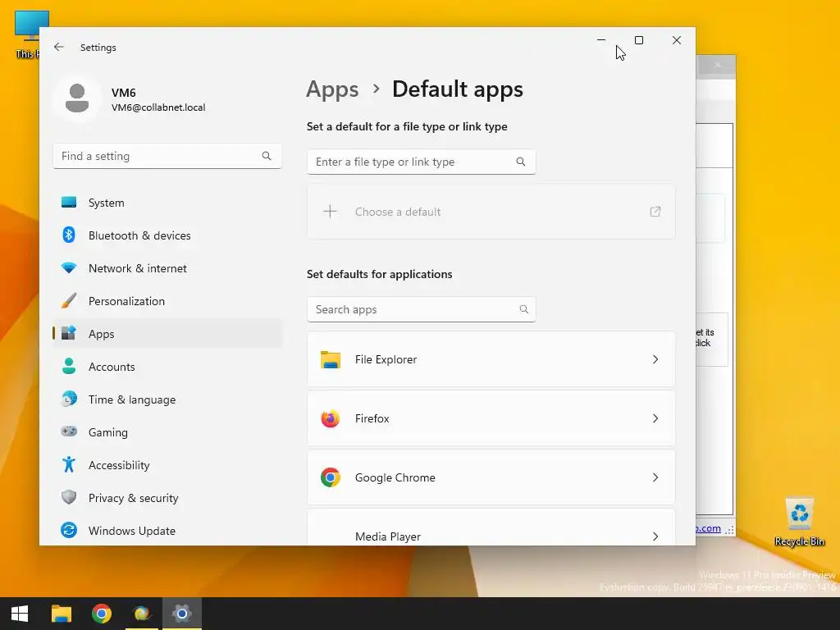840x630 pixels.
Task: Expand Media Player defaults chevron
Action: tap(655, 536)
